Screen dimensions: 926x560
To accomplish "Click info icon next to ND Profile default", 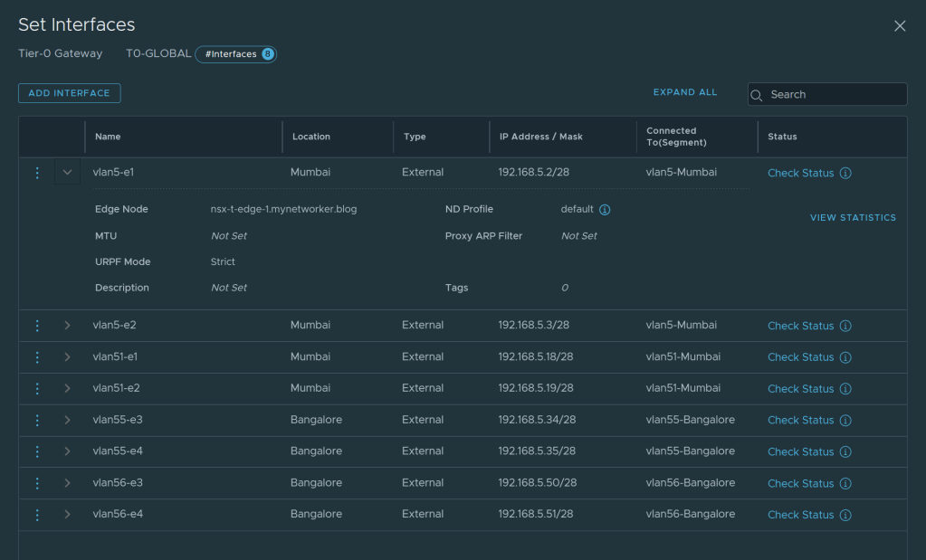I will pos(605,210).
